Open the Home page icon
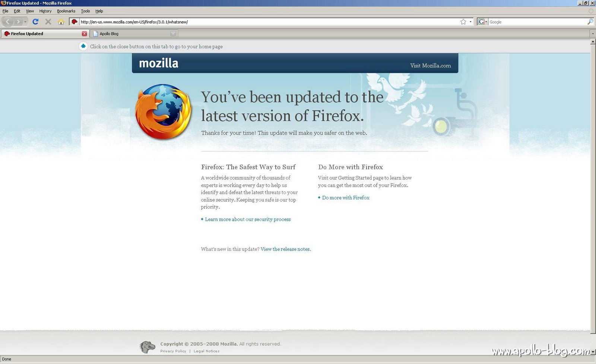596x364 pixels. (x=61, y=22)
